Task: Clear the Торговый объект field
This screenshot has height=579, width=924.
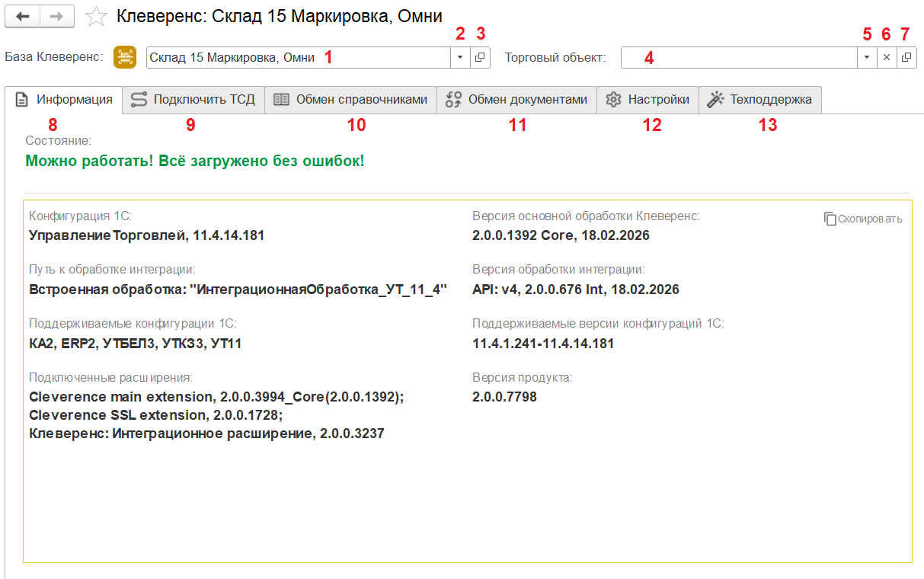Action: (x=887, y=57)
